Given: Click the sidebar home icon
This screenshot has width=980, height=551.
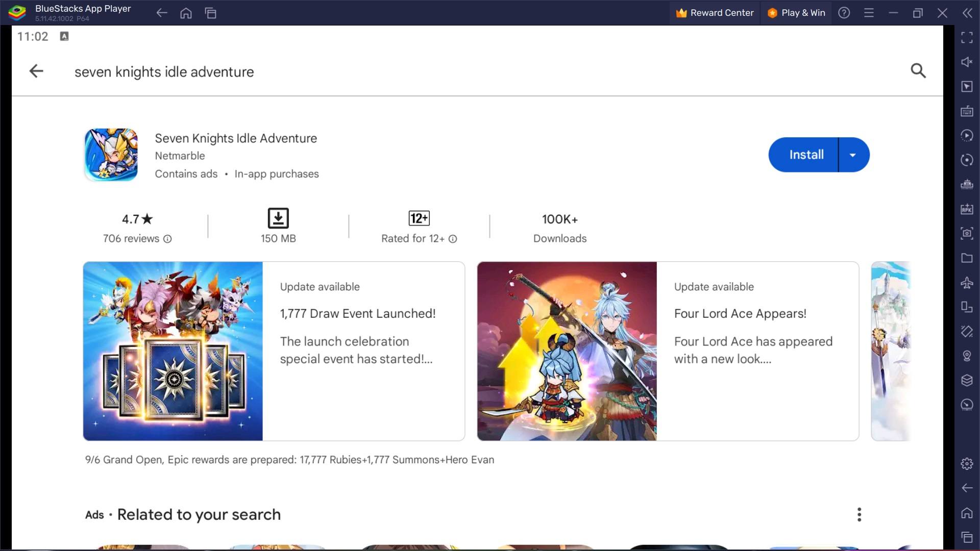Looking at the screenshot, I should click(967, 512).
